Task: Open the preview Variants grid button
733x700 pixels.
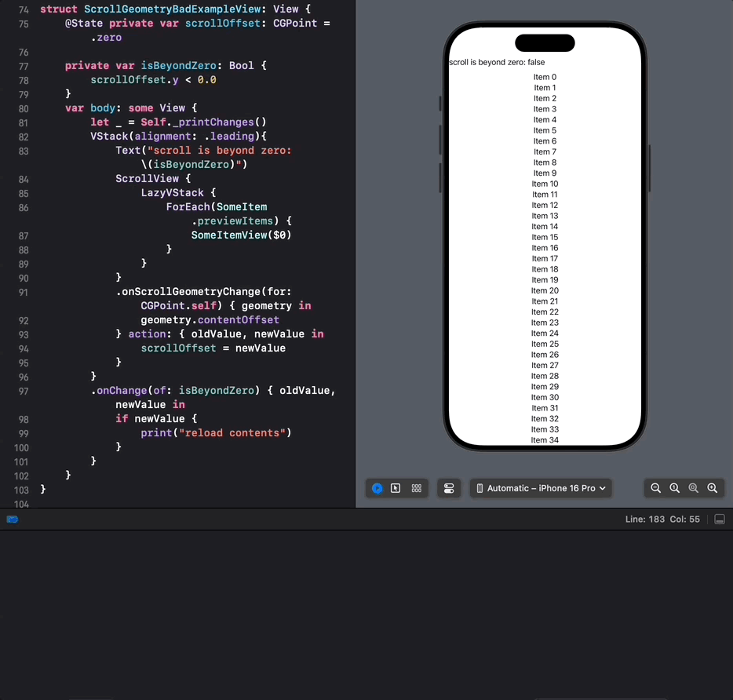Action: point(417,488)
